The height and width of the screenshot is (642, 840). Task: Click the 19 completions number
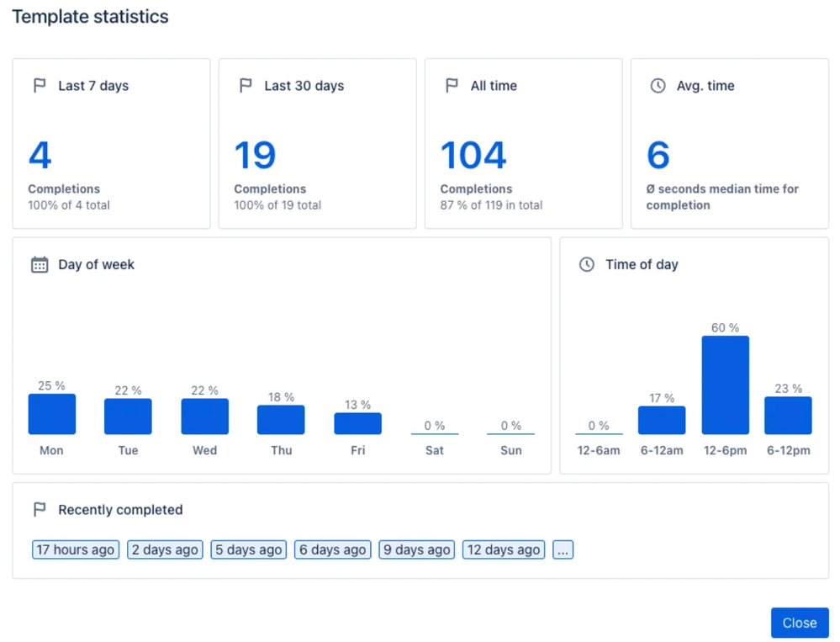(255, 156)
